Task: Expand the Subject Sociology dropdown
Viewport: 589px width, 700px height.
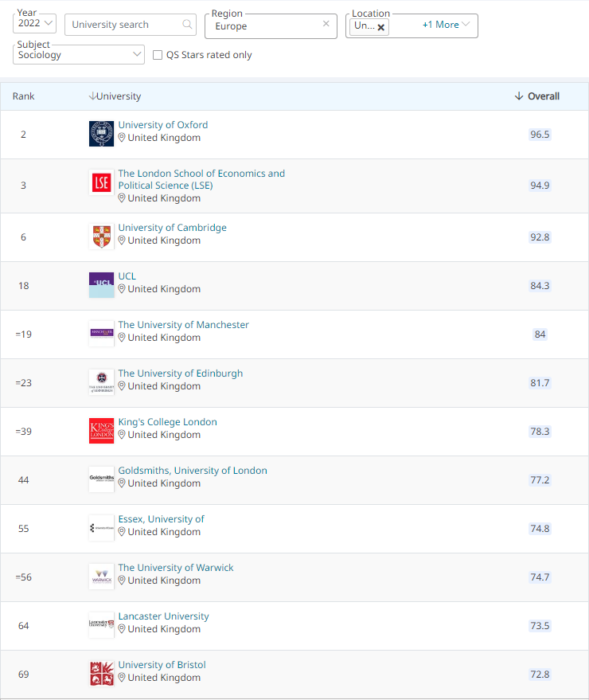Action: (x=136, y=55)
